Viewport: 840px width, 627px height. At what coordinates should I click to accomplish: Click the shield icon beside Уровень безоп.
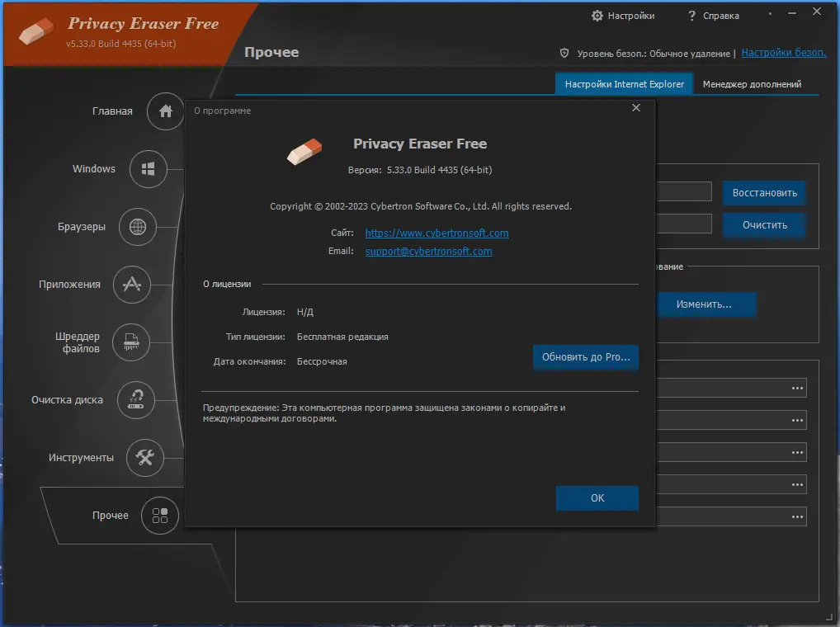tap(564, 53)
